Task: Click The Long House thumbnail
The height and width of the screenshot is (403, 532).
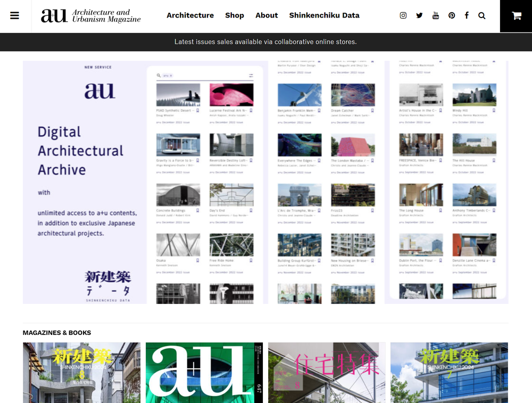Action: click(x=421, y=195)
